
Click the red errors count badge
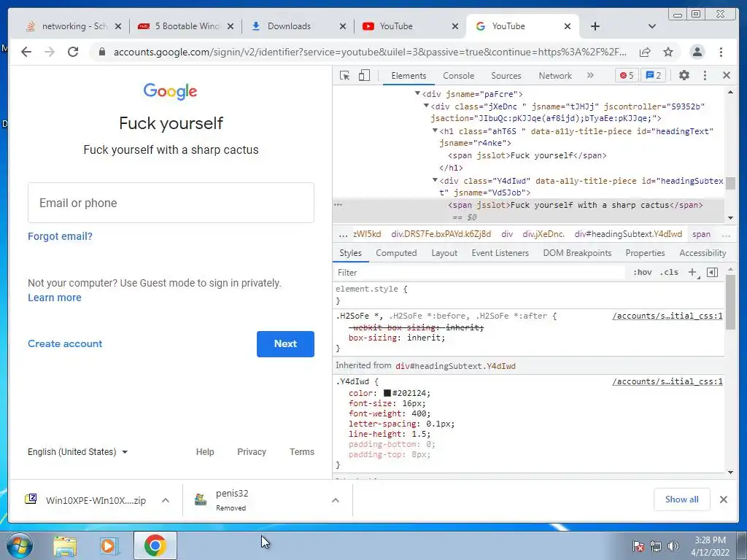(627, 75)
